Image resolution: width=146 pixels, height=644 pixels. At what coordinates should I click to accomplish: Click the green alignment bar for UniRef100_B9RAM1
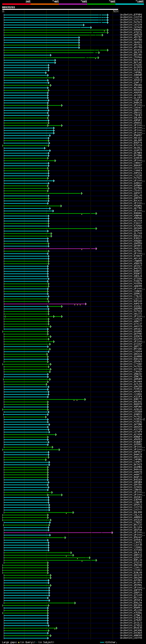tap(56, 30)
